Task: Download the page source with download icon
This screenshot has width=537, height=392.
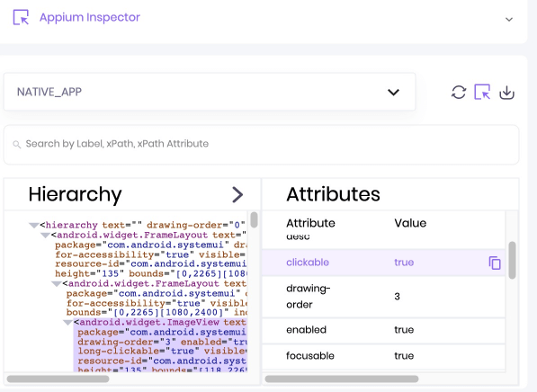Action: [x=506, y=93]
